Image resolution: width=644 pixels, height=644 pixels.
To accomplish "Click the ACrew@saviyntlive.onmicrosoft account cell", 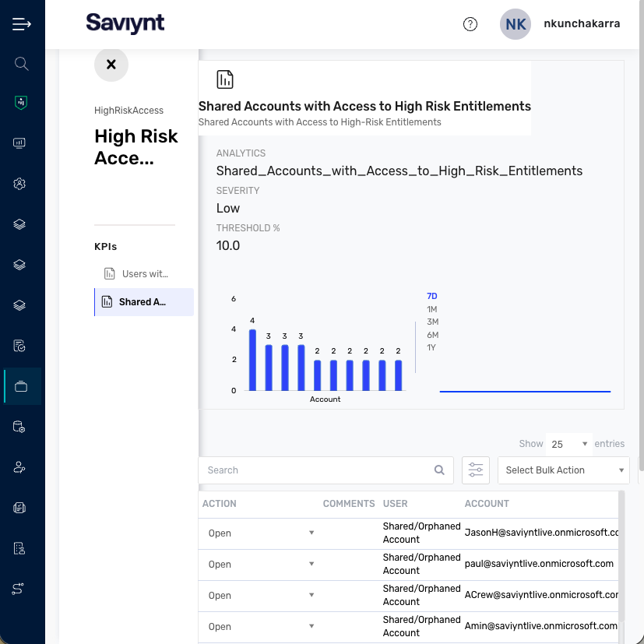I will [x=541, y=595].
